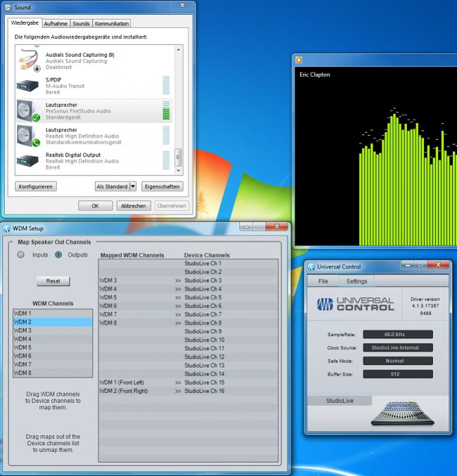Screen dimensions: 457x476
Task: Minimize the Universal Control window
Action: click(407, 265)
